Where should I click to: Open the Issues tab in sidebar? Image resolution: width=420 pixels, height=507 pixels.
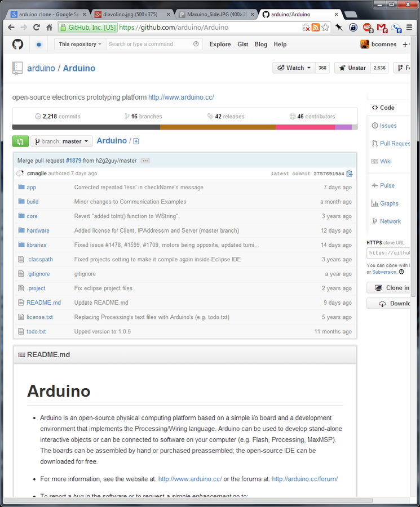pyautogui.click(x=388, y=126)
